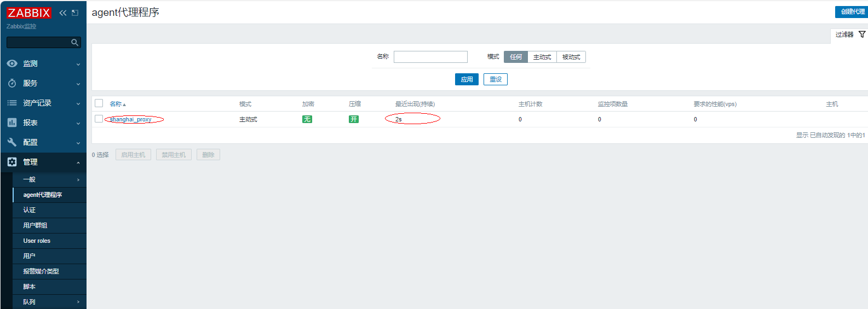The height and width of the screenshot is (309, 868).
Task: Click the Zabbix logo
Action: (28, 13)
